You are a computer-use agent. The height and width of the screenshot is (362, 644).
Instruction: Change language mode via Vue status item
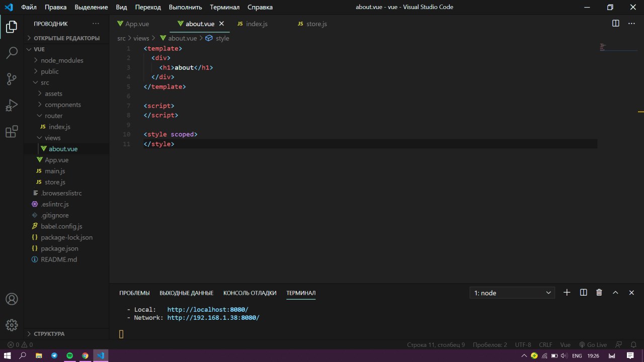point(565,345)
